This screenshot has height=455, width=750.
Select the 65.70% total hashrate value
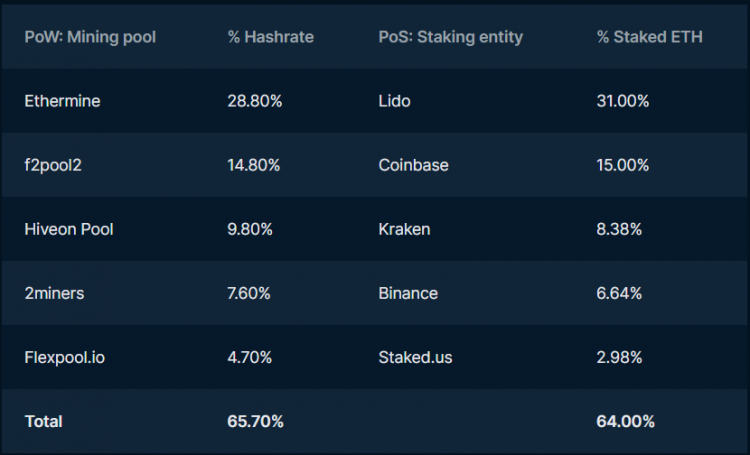[x=256, y=421]
